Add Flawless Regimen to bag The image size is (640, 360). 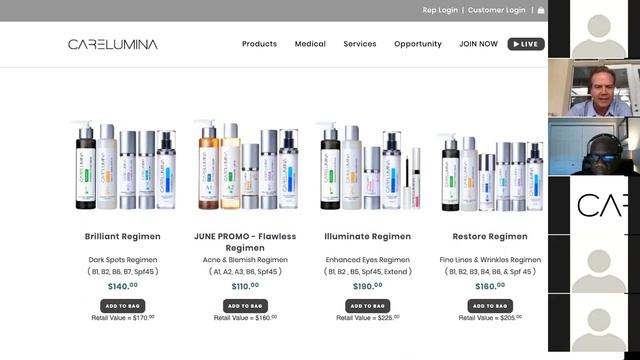245,306
